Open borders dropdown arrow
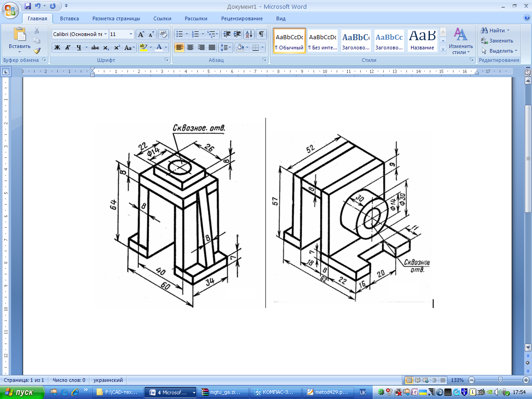The image size is (532, 399). tap(263, 48)
